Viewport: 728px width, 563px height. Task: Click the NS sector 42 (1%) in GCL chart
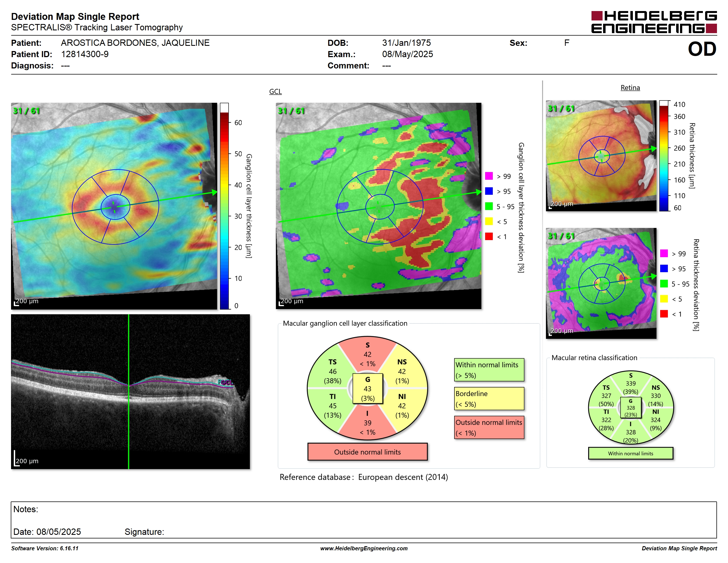click(402, 371)
